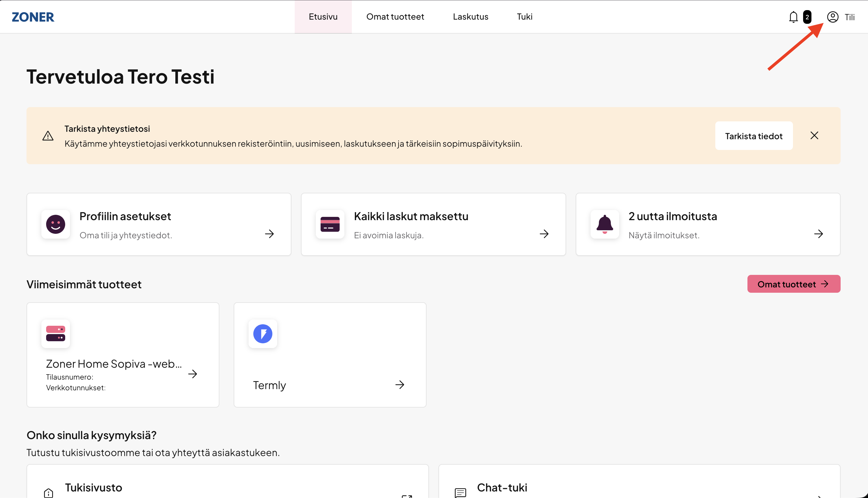The height and width of the screenshot is (498, 868).
Task: Click the smiley profile icon
Action: [55, 224]
